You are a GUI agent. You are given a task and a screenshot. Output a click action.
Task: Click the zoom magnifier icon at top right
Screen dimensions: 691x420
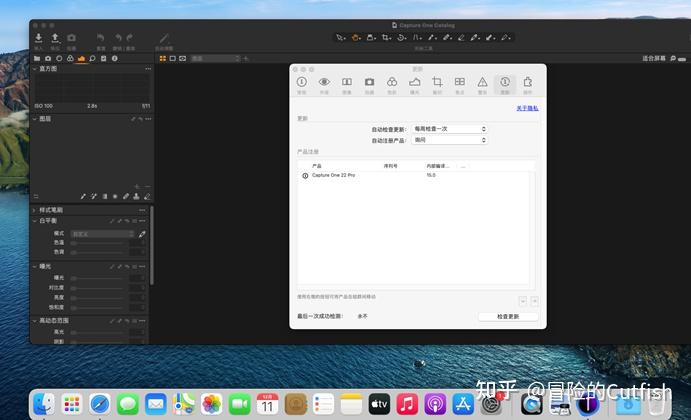pos(673,58)
